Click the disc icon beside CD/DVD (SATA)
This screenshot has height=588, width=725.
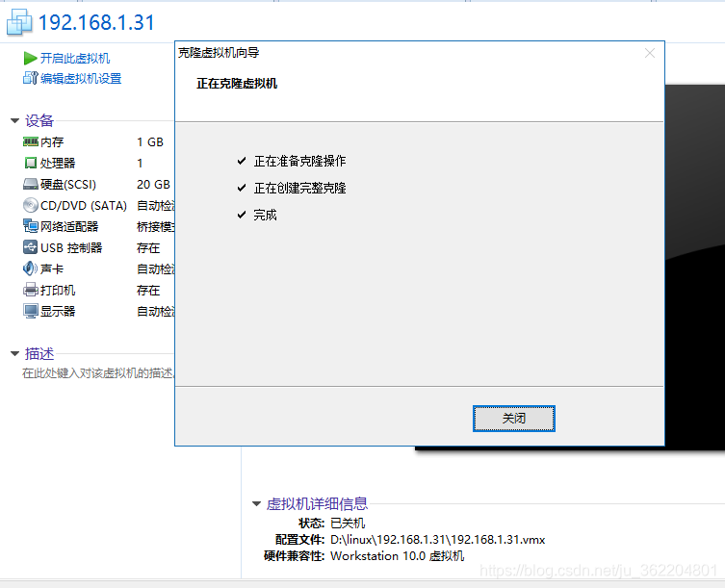point(31,205)
